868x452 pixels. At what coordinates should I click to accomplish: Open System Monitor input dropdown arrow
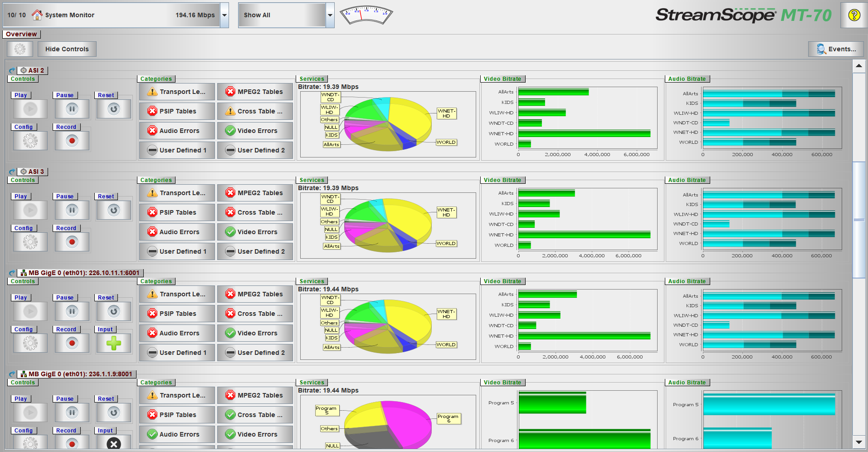click(x=224, y=15)
